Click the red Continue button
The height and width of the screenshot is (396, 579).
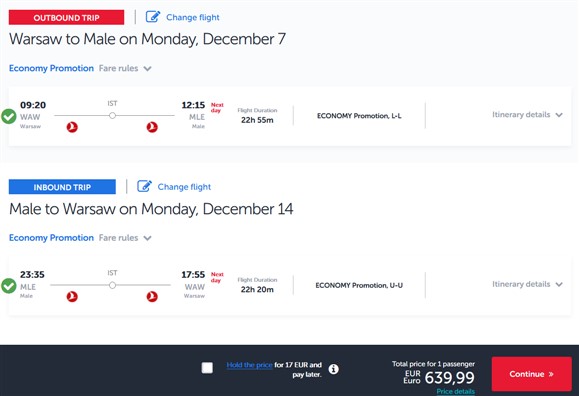[x=531, y=374]
